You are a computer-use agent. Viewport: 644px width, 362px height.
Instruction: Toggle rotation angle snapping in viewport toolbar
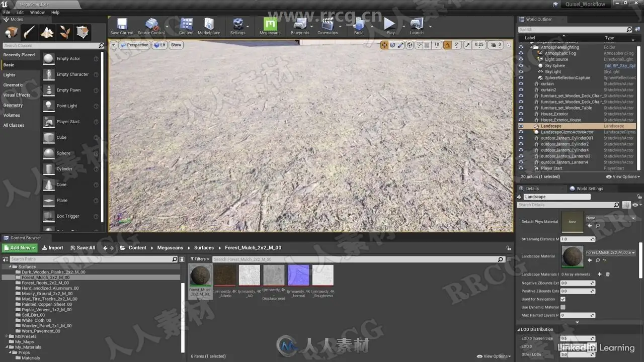pos(447,45)
